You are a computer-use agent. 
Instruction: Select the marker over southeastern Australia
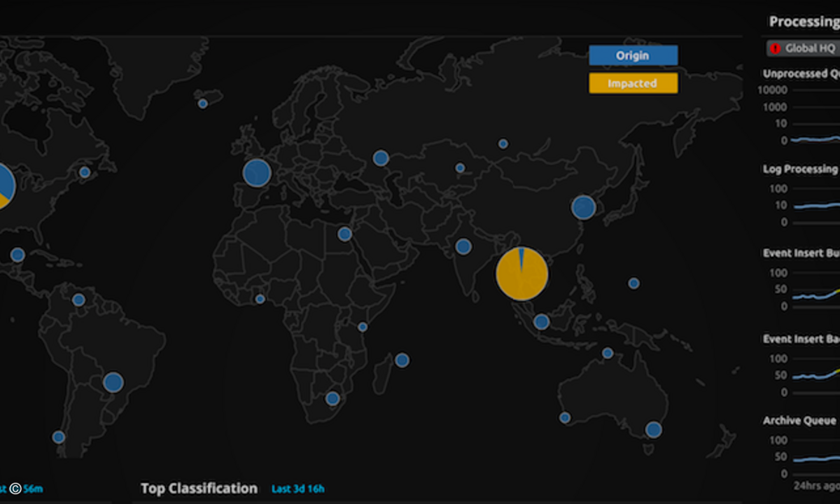pos(654,430)
